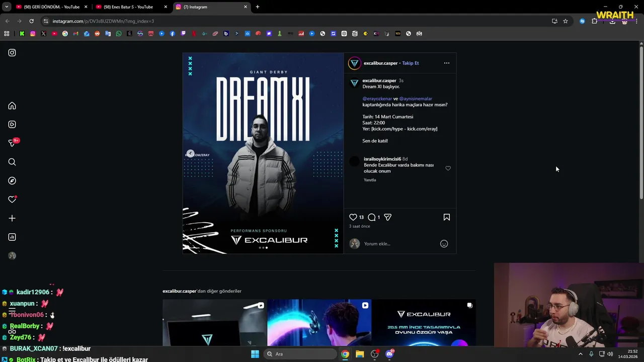The height and width of the screenshot is (362, 644).
Task: Open comment bubble icon under post
Action: coord(372,217)
